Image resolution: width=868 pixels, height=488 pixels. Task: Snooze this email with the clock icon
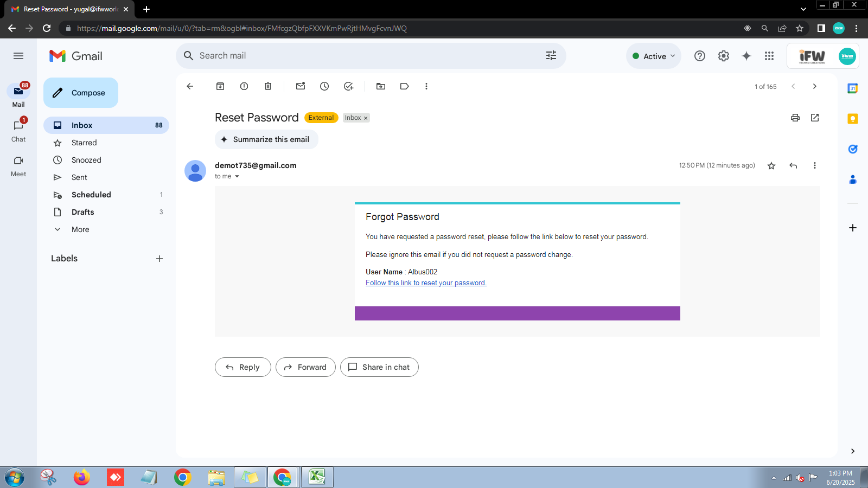tap(324, 86)
